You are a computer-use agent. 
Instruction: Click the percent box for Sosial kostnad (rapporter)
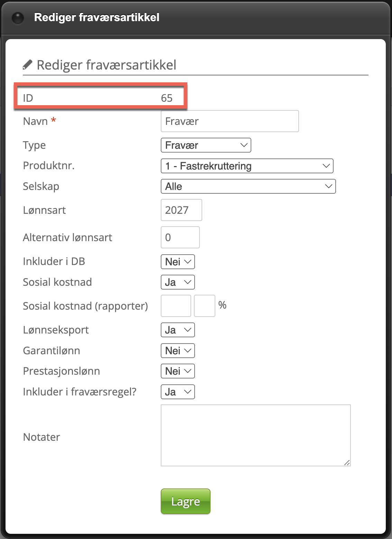pos(205,306)
